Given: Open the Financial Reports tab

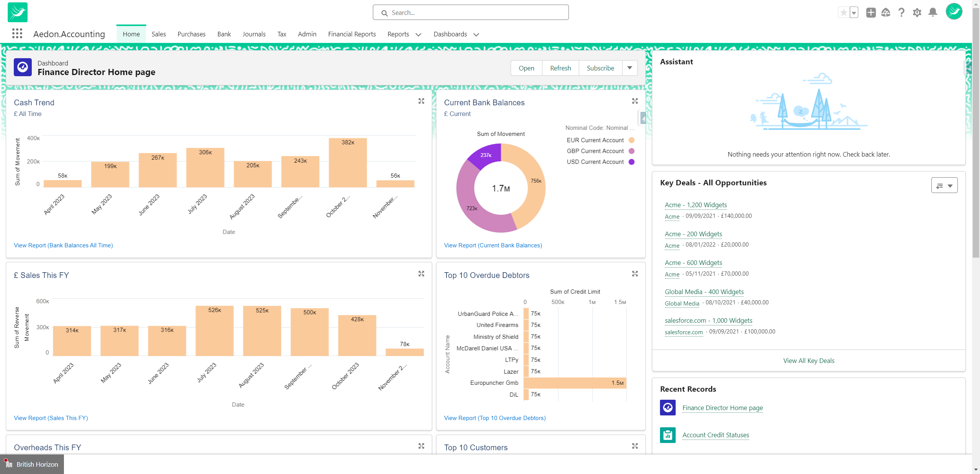Looking at the screenshot, I should (x=352, y=34).
